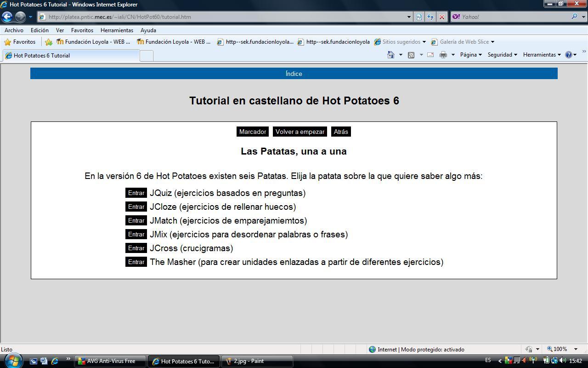Viewport: 588px width, 368px height.
Task: Open the Ayuda menu
Action: 148,30
